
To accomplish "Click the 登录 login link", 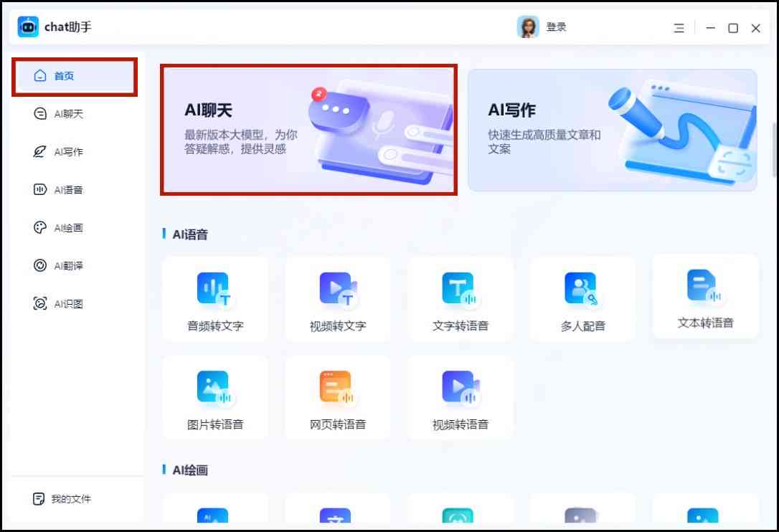I will [x=556, y=27].
